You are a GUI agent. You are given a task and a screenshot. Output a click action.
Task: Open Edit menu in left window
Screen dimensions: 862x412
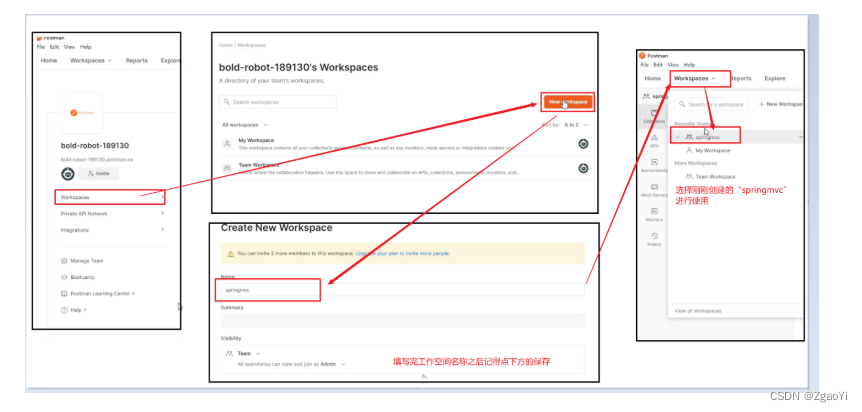coord(54,47)
